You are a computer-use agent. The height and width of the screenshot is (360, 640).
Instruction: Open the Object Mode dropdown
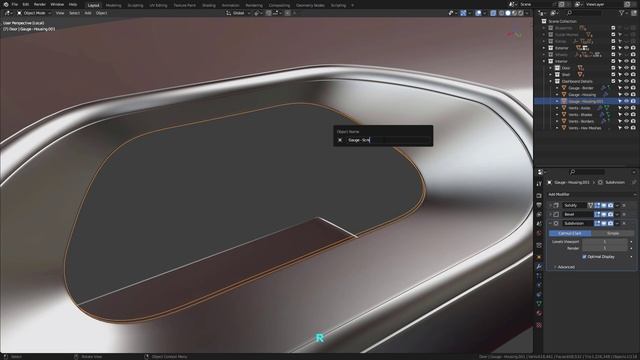(34, 13)
